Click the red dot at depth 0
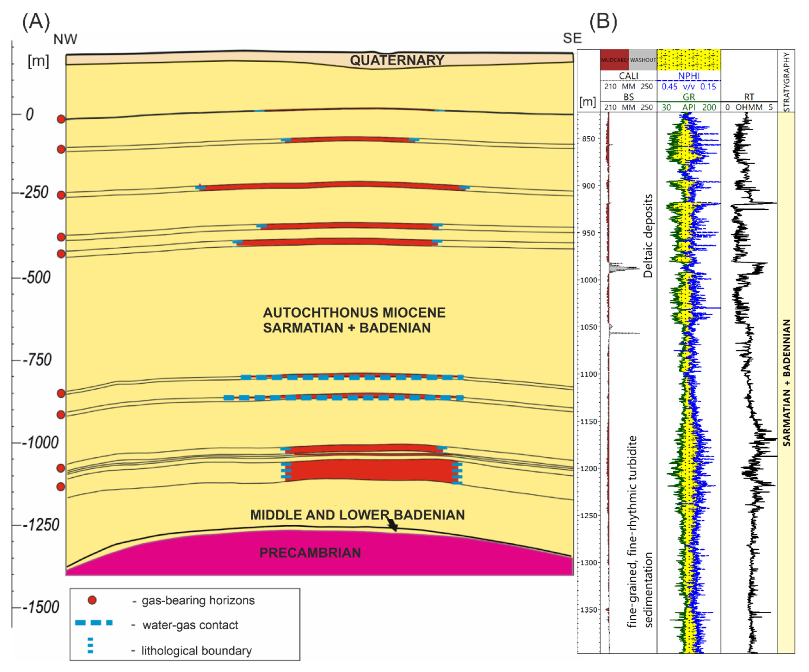The width and height of the screenshot is (809, 672). 61,119
